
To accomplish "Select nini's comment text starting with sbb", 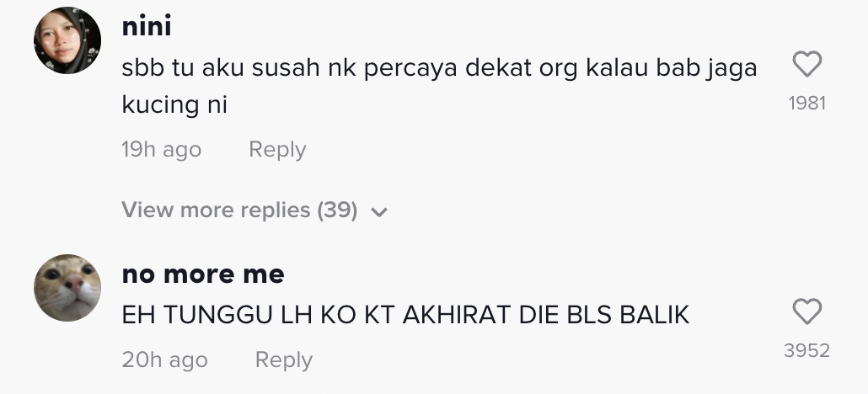I will [x=438, y=69].
